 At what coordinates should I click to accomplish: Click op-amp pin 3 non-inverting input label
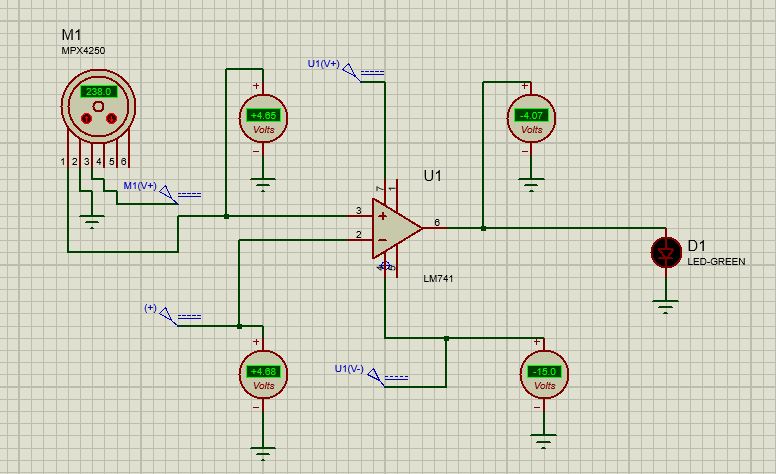point(359,211)
